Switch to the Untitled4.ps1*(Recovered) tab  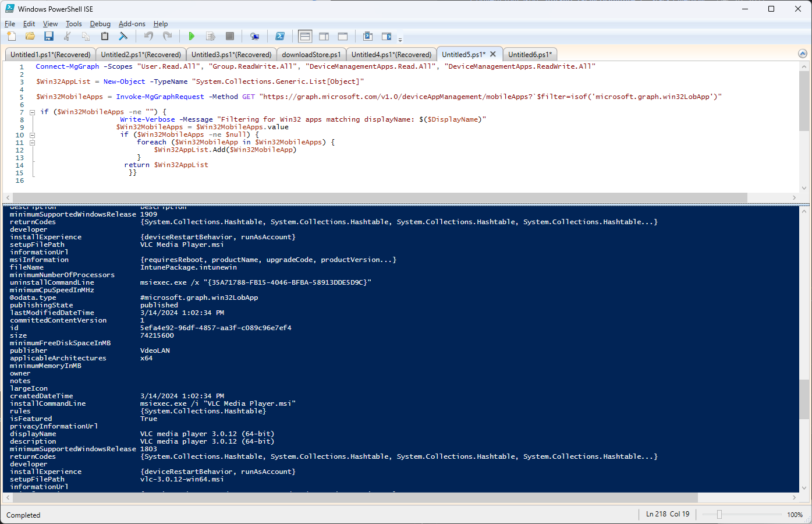392,54
